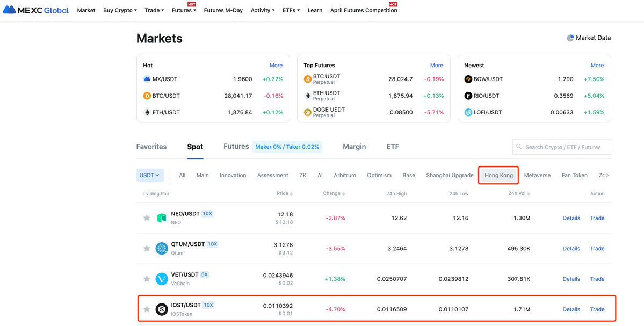The height and width of the screenshot is (326, 644).
Task: Switch to the ETF tab
Action: coord(393,147)
